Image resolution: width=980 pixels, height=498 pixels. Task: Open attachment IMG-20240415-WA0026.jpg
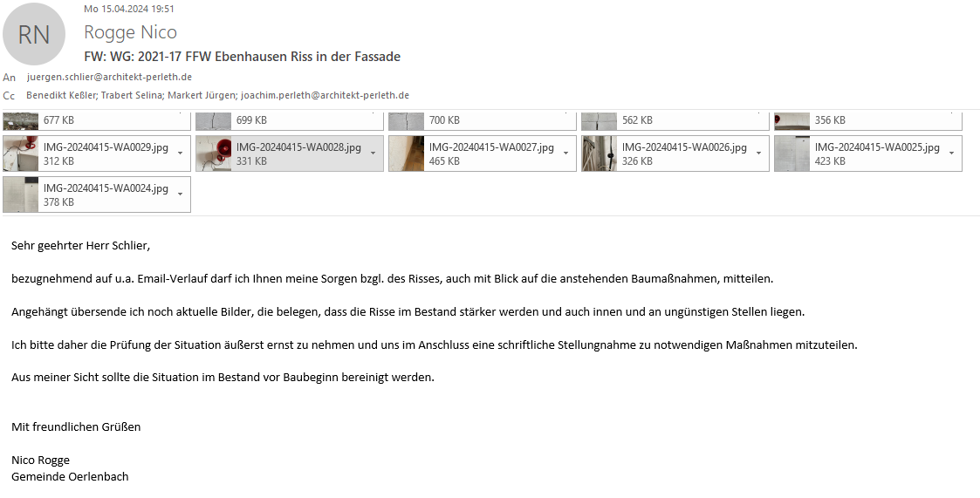[675, 153]
